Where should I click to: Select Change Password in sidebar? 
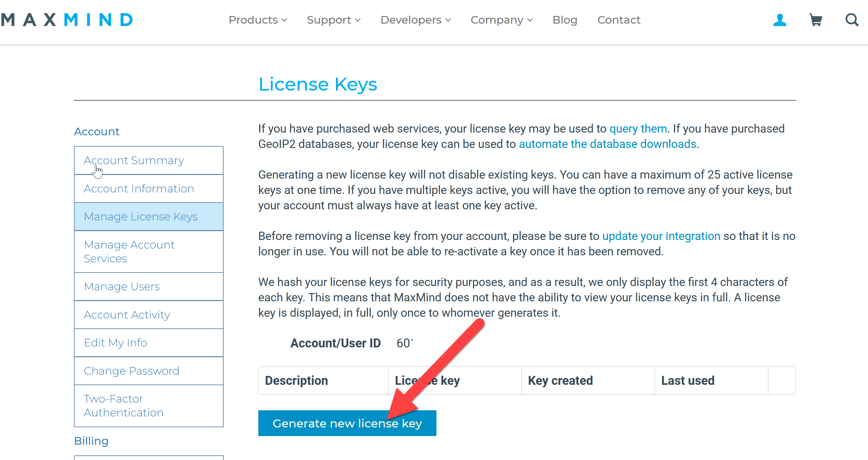tap(131, 371)
